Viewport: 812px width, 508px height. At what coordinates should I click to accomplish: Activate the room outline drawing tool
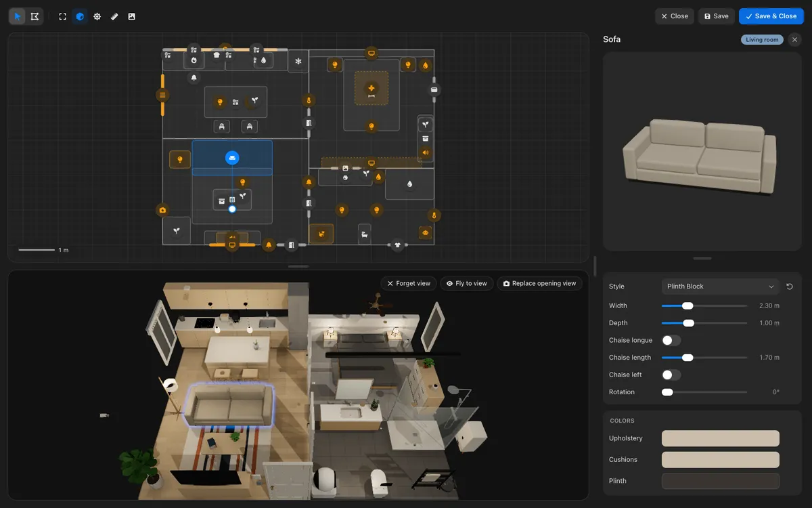pos(35,16)
